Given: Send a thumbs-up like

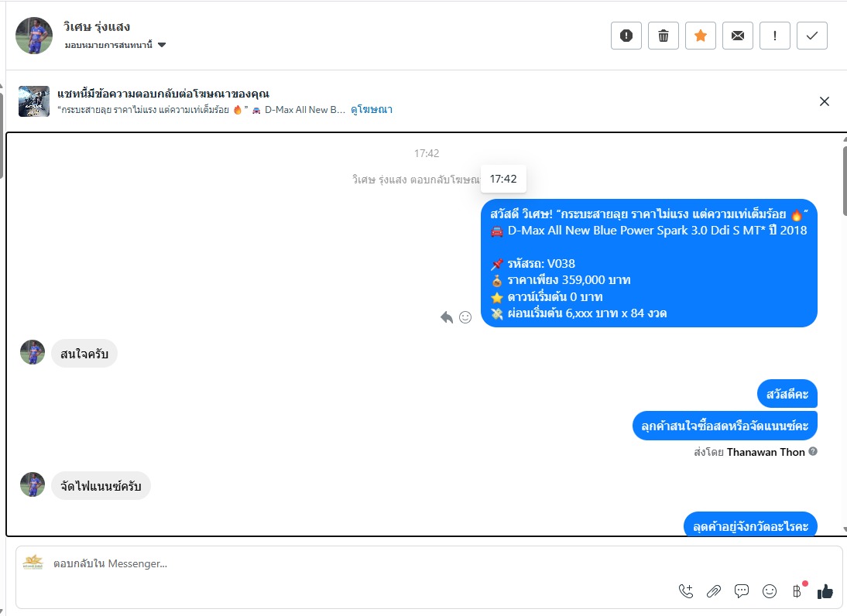Looking at the screenshot, I should (x=825, y=592).
